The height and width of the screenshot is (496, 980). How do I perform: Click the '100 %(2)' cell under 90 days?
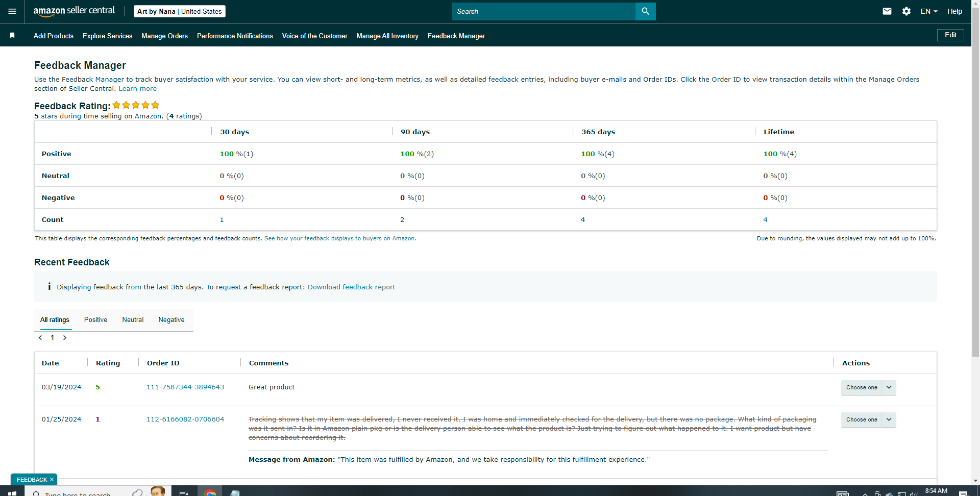click(417, 154)
